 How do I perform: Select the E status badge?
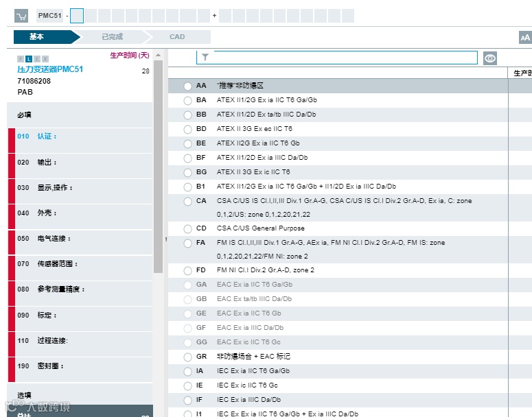tap(37, 59)
